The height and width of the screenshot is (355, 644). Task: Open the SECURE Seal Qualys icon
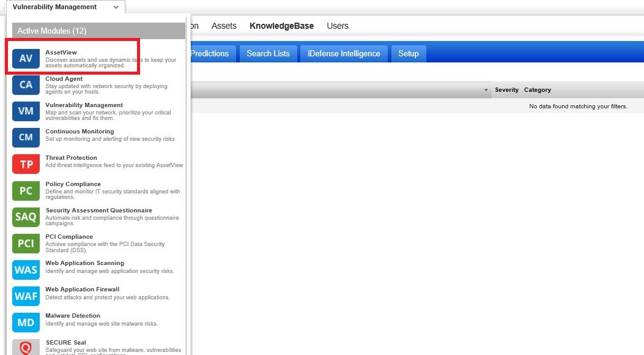coord(25,348)
